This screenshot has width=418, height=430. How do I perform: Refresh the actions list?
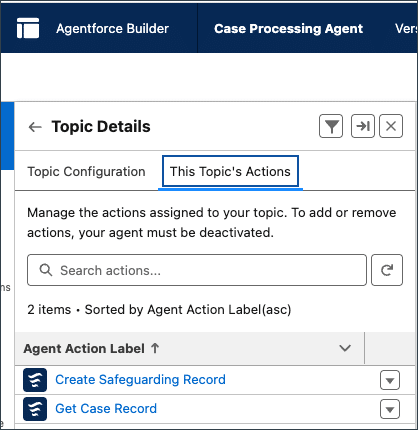point(387,270)
